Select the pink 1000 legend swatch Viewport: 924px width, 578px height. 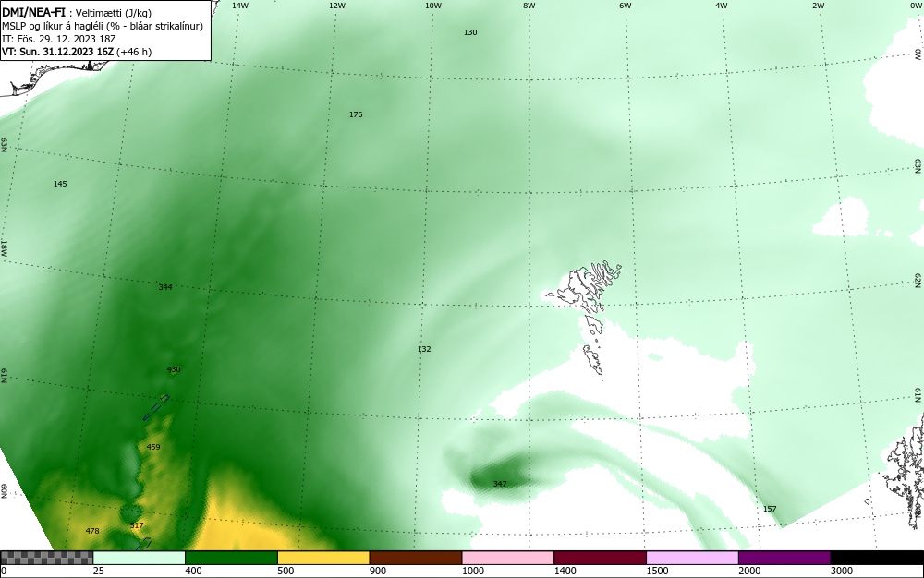point(508,558)
